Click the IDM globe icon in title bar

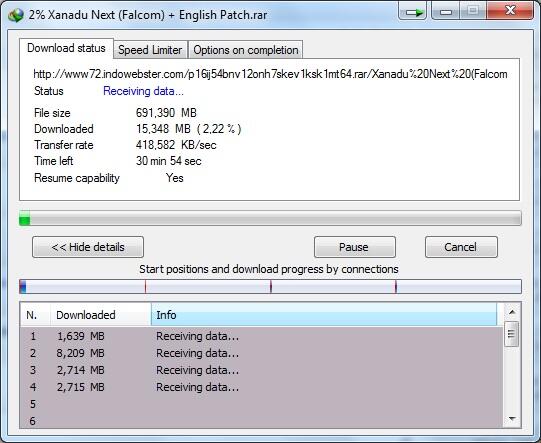pyautogui.click(x=16, y=15)
